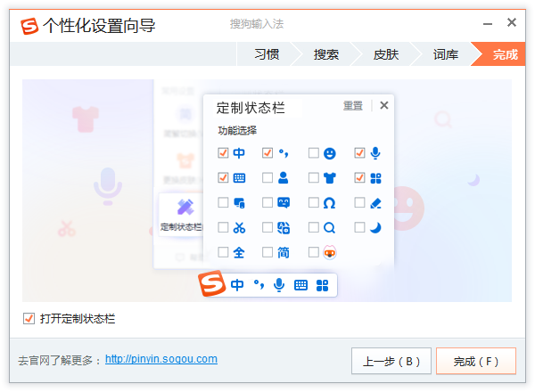The image size is (535, 392).
Task: Check the eraser/handwriting pen checkbox
Action: 359,202
